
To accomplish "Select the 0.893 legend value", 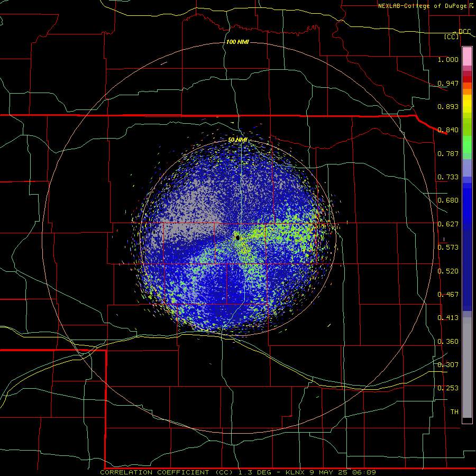I will [x=448, y=106].
